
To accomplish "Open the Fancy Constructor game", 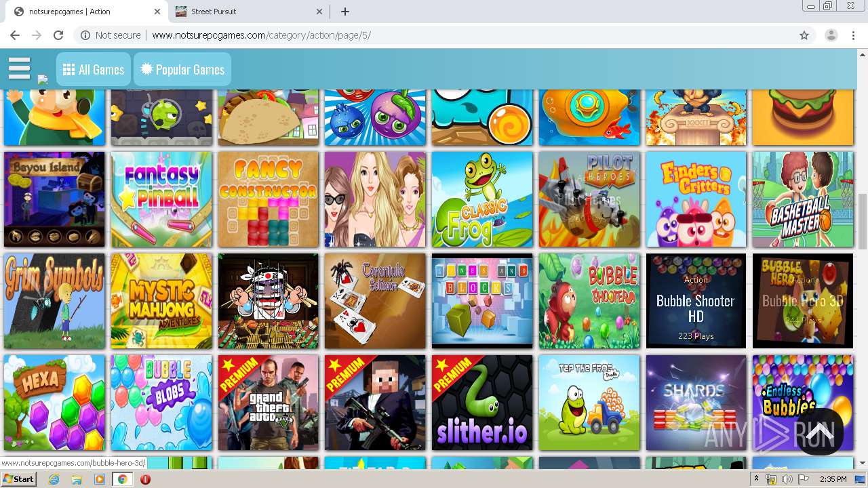I will [269, 199].
